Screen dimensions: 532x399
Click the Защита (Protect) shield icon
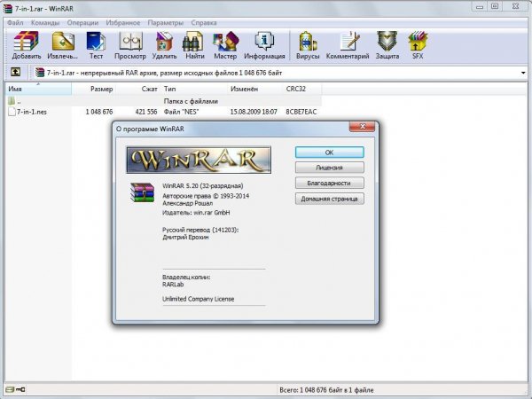387,45
